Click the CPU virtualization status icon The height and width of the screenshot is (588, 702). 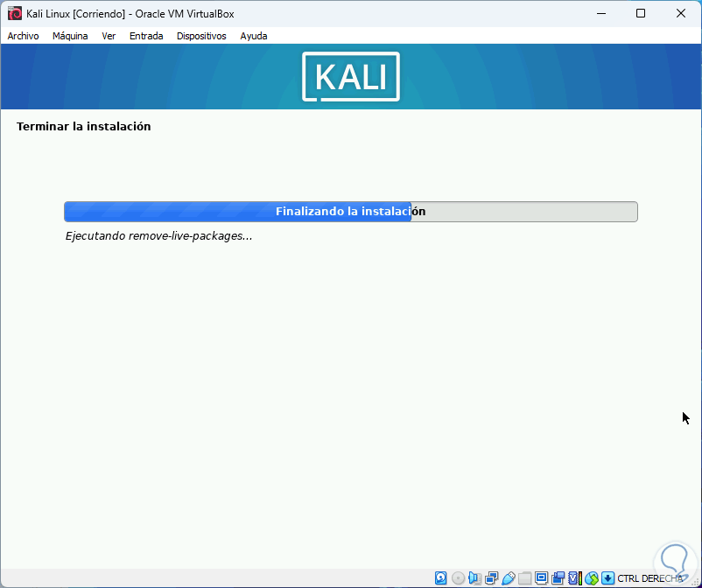click(x=575, y=577)
